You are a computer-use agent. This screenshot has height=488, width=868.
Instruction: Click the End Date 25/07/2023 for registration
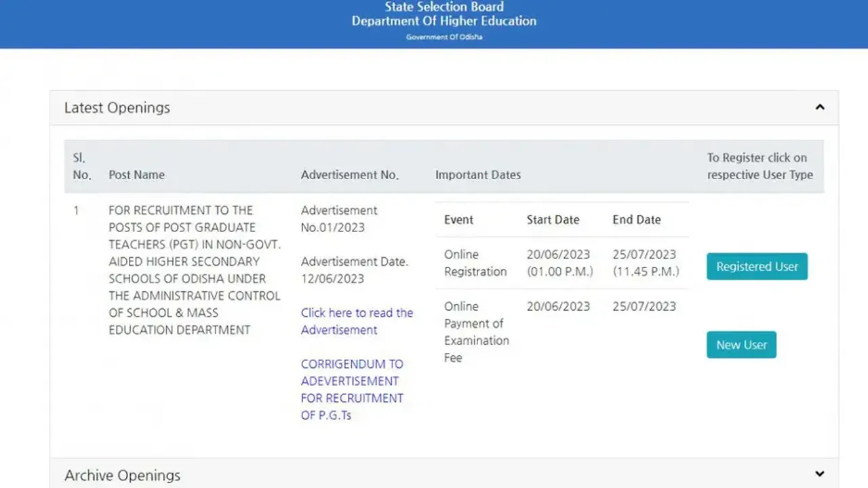(x=644, y=255)
